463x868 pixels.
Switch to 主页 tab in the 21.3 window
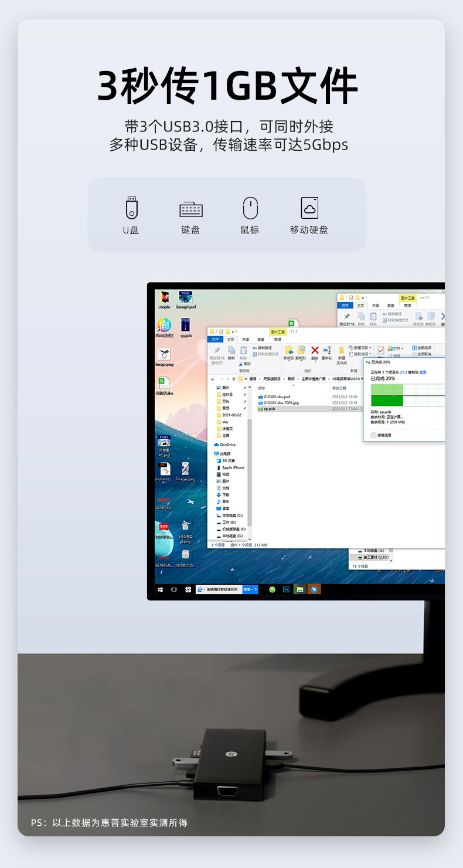(x=230, y=340)
